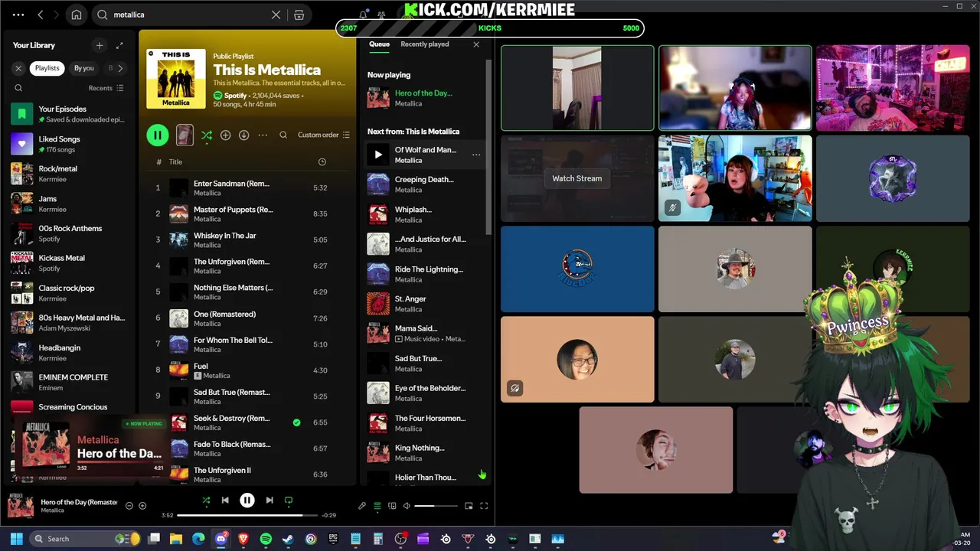Search within Your Library magnifier icon
This screenshot has width=980, height=551.
18,88
